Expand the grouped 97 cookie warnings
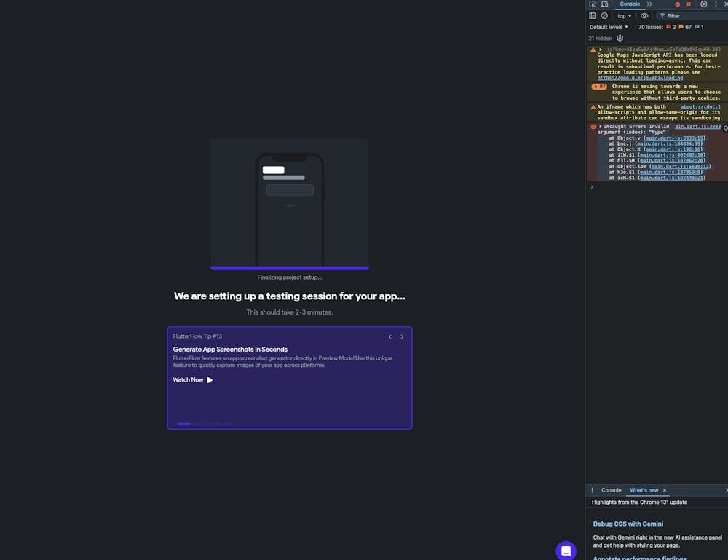Image resolution: width=728 pixels, height=560 pixels. point(599,87)
